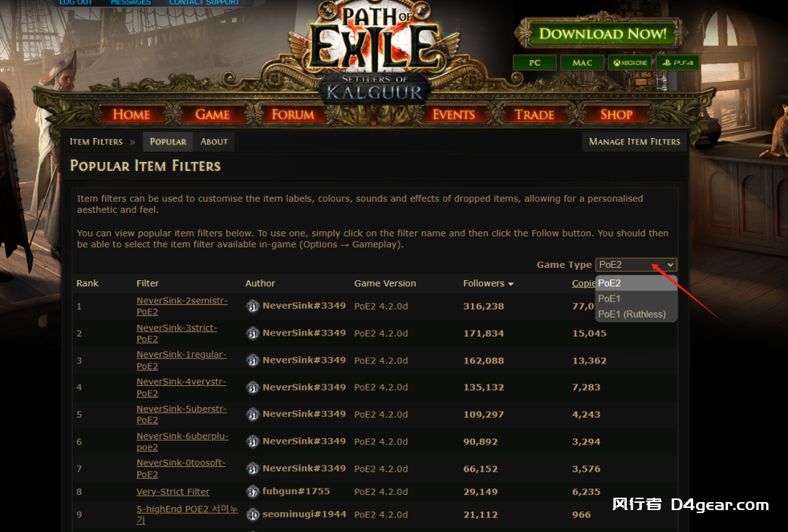The height and width of the screenshot is (532, 788).
Task: Switch to the About tab
Action: pos(214,142)
